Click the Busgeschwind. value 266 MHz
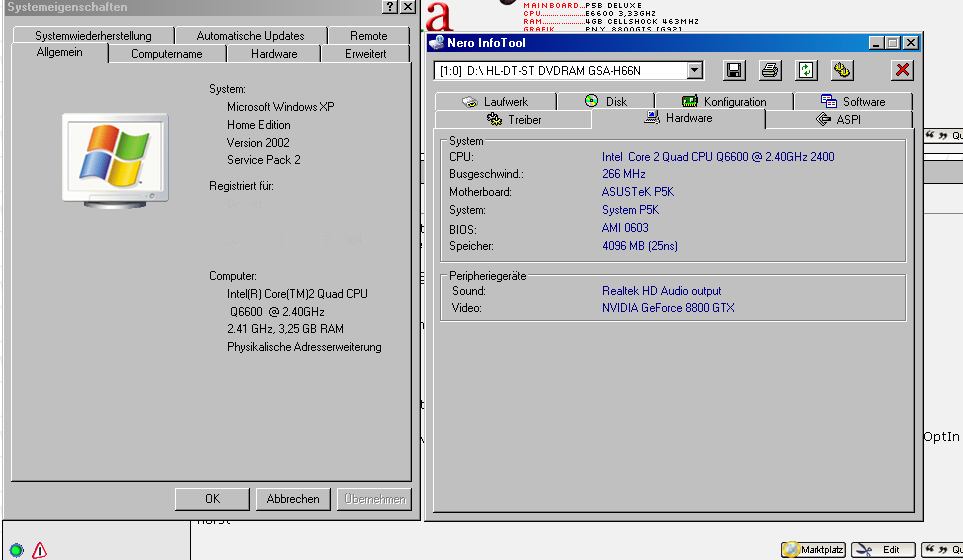 pyautogui.click(x=623, y=174)
